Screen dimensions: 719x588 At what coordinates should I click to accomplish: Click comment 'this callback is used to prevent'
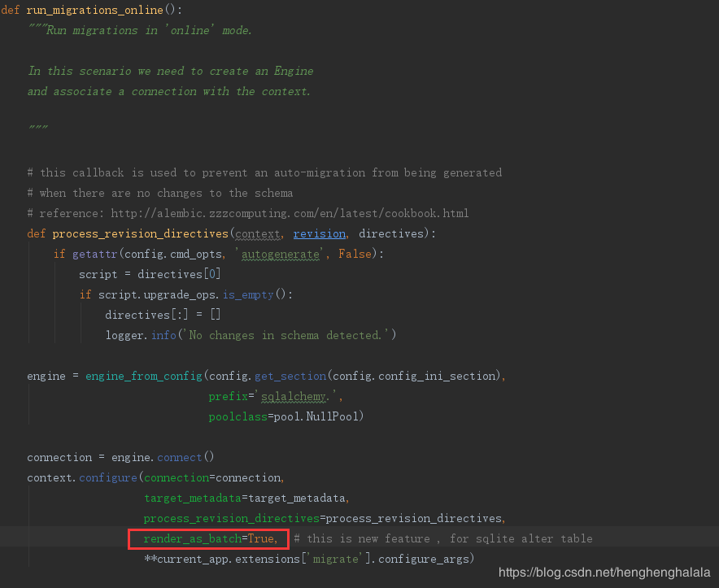point(264,173)
